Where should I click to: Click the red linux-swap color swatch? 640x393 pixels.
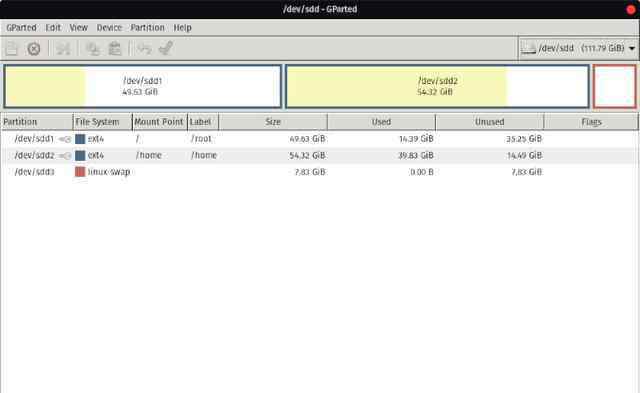pyautogui.click(x=80, y=172)
